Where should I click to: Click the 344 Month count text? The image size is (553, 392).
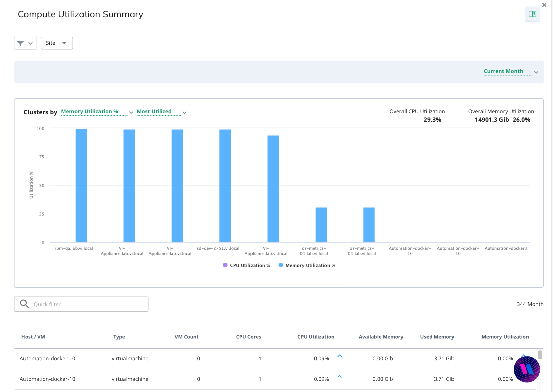click(530, 304)
